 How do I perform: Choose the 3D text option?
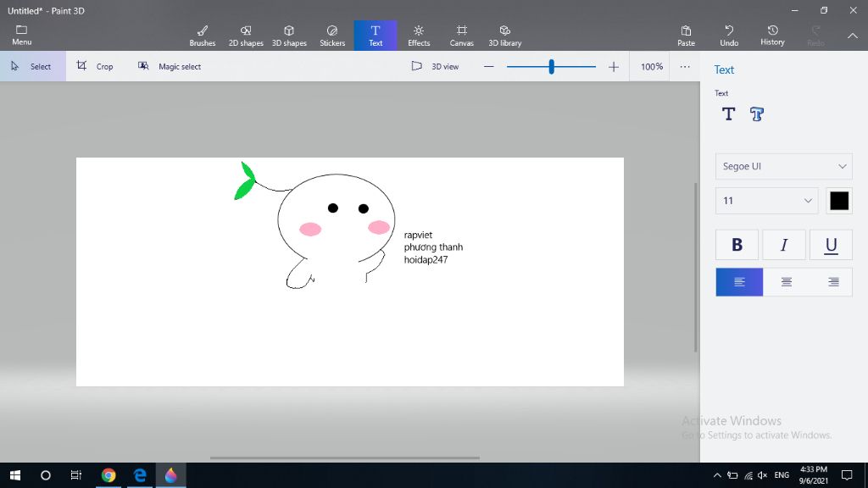click(757, 114)
